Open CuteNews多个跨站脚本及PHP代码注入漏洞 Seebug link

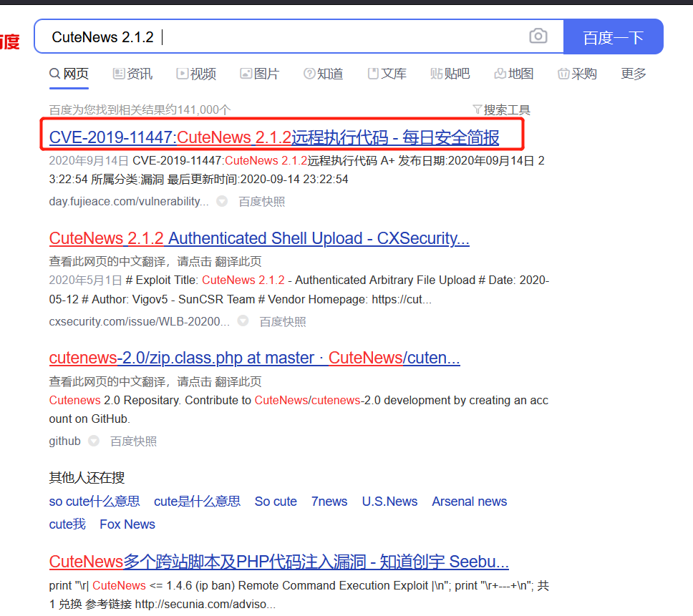tap(279, 562)
